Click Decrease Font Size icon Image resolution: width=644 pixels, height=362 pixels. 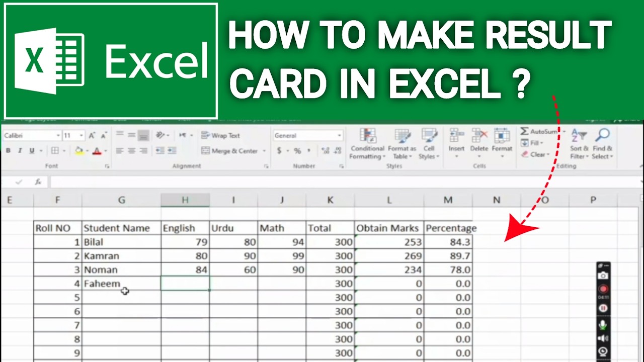click(x=104, y=135)
